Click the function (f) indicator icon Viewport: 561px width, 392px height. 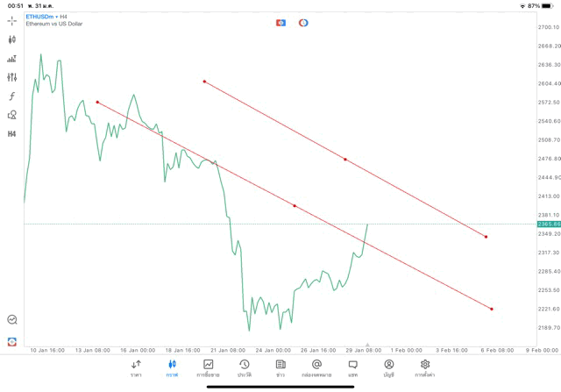(11, 96)
